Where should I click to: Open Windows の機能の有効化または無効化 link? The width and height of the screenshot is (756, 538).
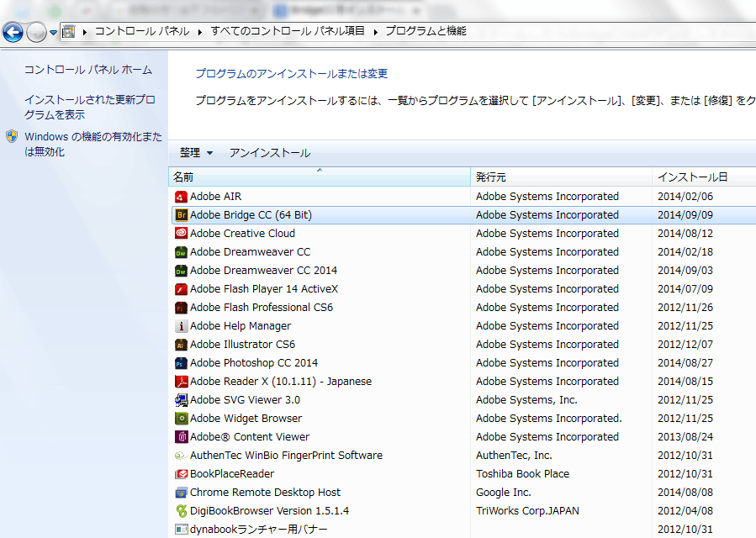pos(93,144)
